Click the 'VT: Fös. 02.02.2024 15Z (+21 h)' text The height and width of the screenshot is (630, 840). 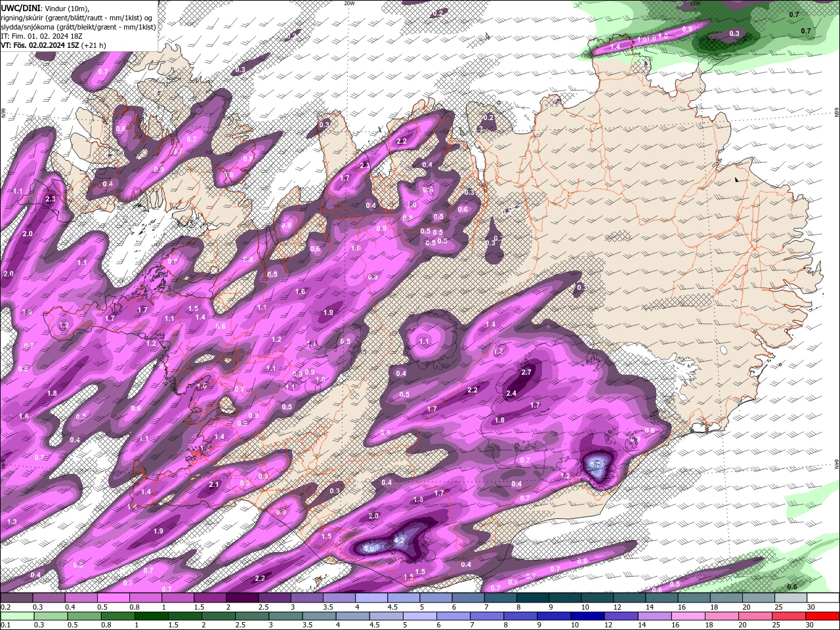pyautogui.click(x=53, y=45)
